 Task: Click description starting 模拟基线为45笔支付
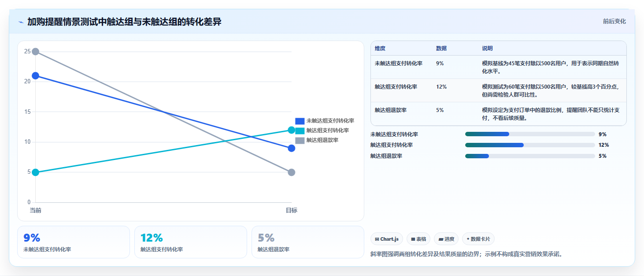551,67
